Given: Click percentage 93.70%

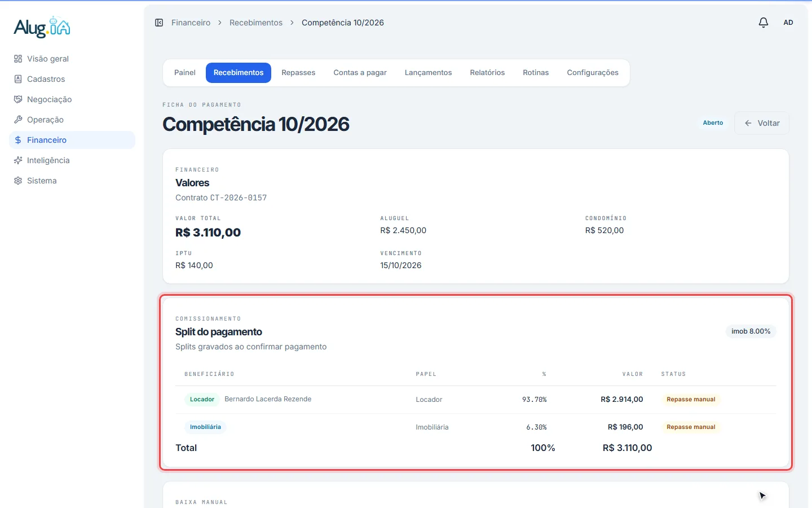Looking at the screenshot, I should [x=535, y=399].
